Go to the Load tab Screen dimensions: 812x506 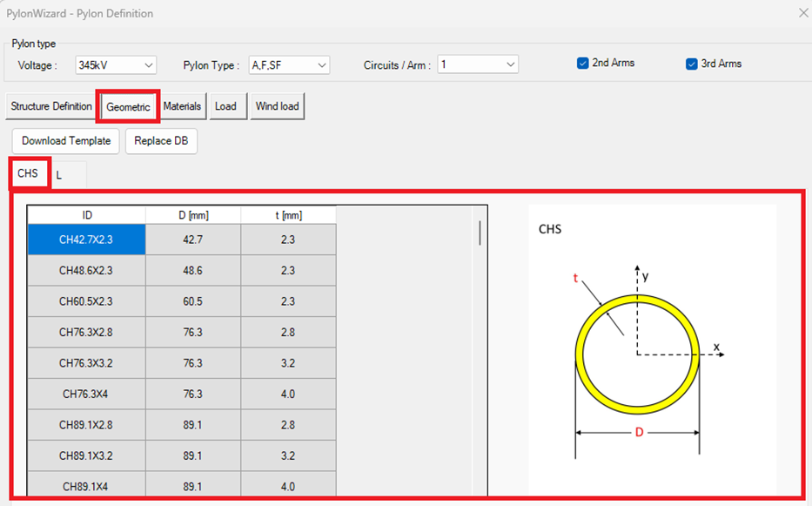pyautogui.click(x=225, y=106)
